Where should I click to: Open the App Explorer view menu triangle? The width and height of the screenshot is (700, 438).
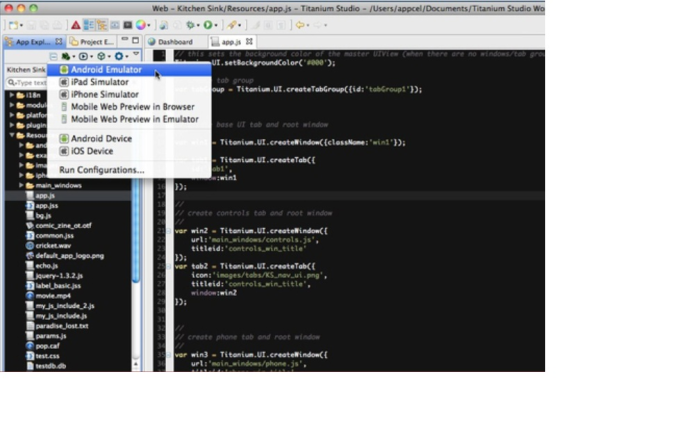(136, 54)
